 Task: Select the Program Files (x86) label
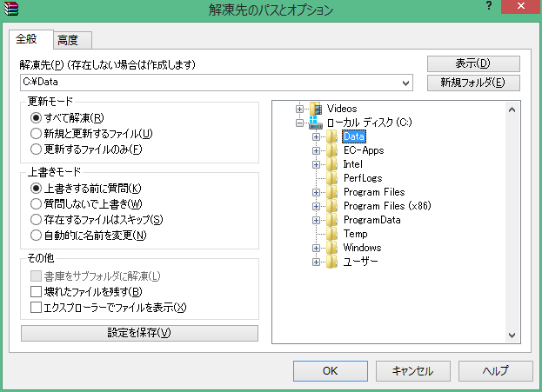pyautogui.click(x=387, y=206)
